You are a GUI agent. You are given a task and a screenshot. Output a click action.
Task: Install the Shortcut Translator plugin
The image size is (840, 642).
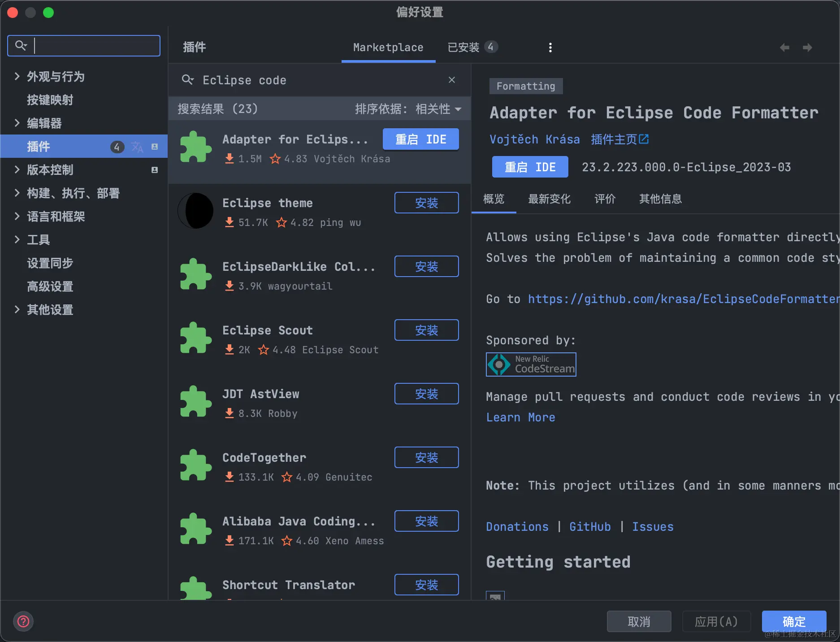pyautogui.click(x=427, y=585)
